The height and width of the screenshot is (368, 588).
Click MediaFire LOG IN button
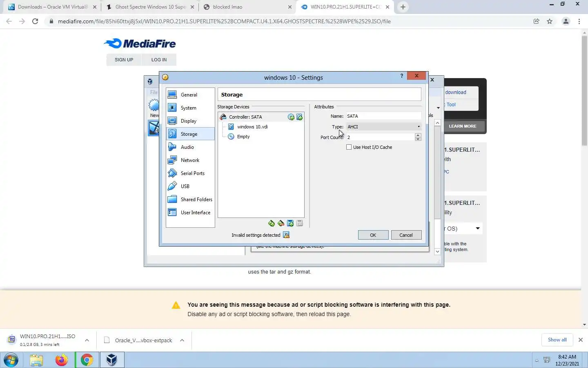pos(159,60)
